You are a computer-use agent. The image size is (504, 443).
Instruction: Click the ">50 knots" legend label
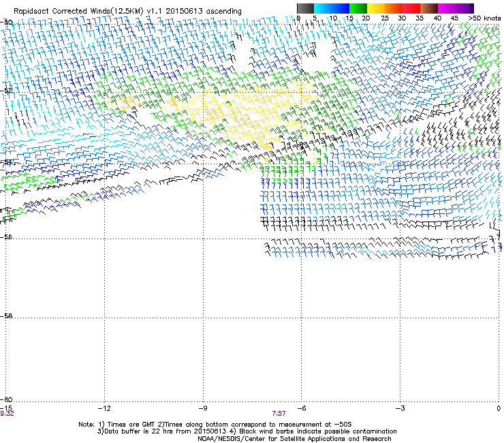[484, 18]
